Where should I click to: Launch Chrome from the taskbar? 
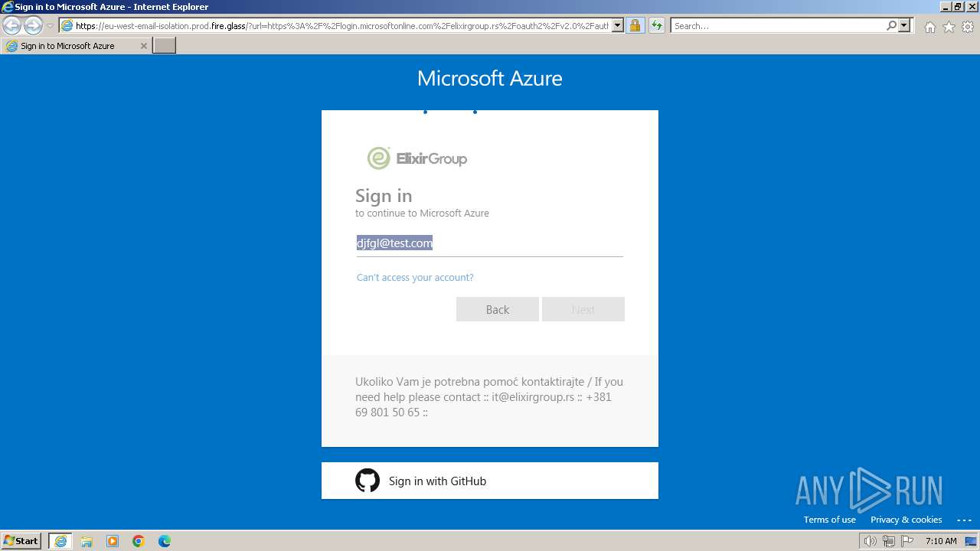(139, 541)
